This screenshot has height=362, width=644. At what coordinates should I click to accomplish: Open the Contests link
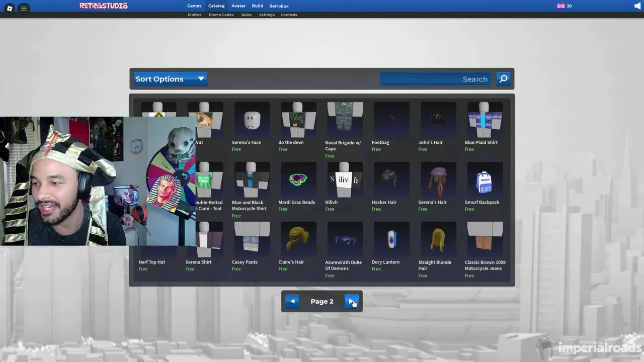pyautogui.click(x=289, y=15)
